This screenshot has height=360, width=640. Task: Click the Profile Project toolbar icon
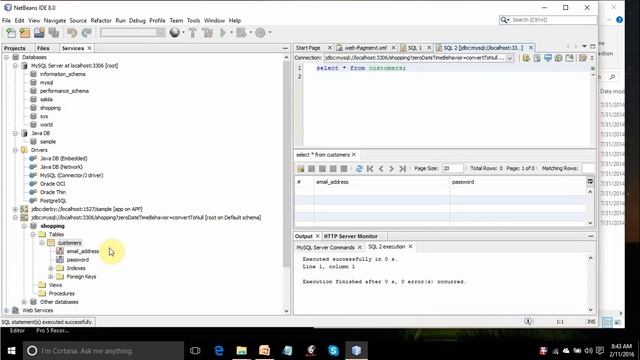260,33
